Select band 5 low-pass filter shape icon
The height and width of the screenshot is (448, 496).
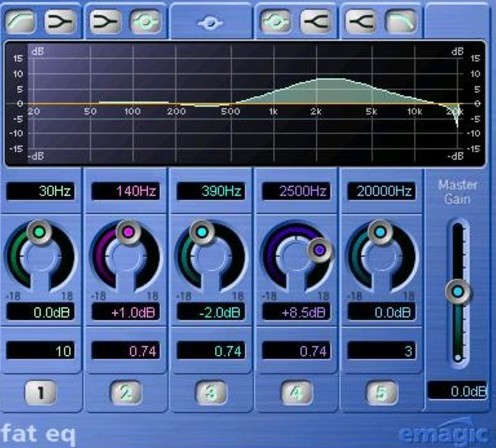click(401, 21)
